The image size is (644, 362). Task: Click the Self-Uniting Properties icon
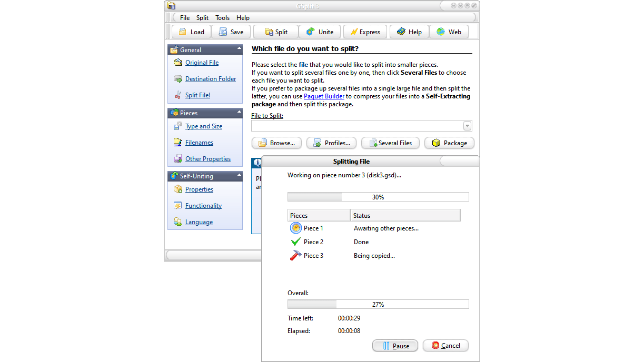[x=178, y=189]
